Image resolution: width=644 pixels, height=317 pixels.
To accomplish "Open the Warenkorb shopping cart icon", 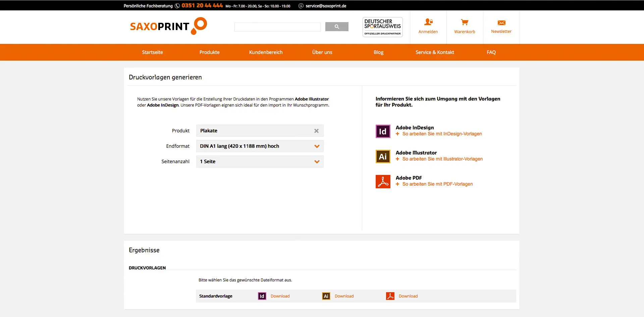I will [465, 22].
